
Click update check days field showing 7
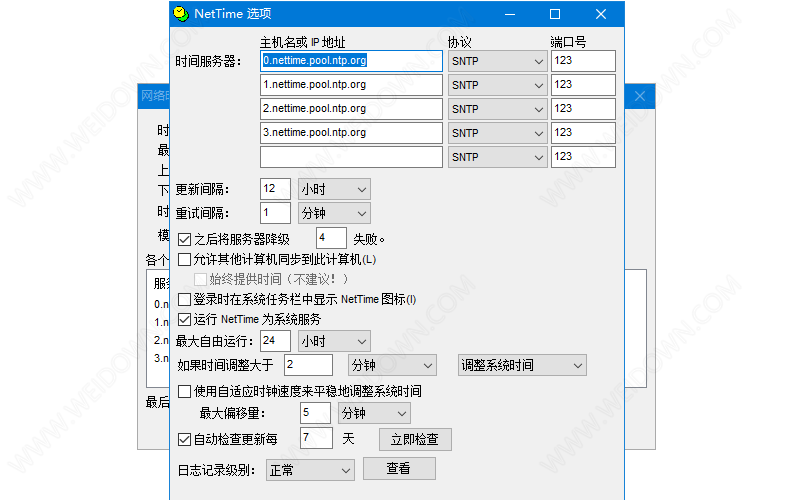click(316, 438)
